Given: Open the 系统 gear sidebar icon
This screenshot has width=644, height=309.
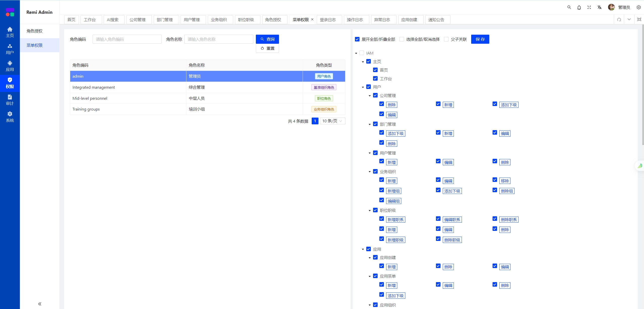Looking at the screenshot, I should point(10,117).
